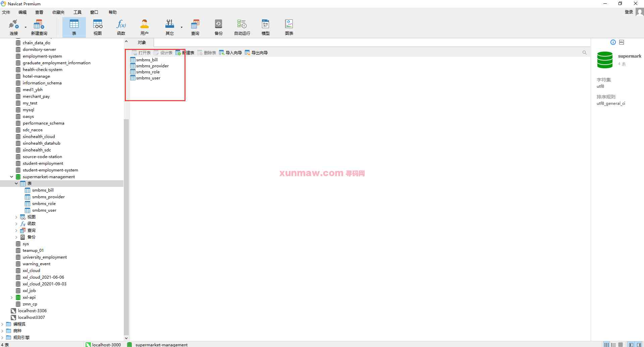Click the DDL icon in right panel
644x347 pixels.
coord(622,42)
